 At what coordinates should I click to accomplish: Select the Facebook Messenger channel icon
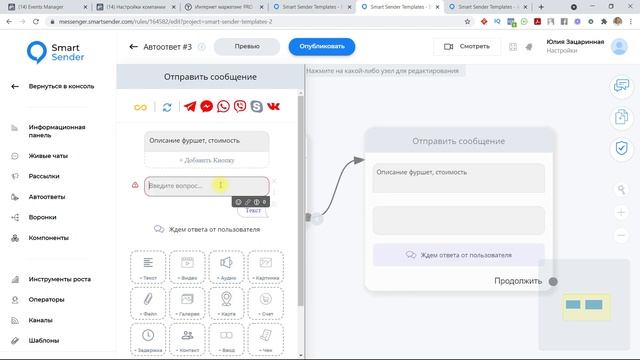point(207,107)
